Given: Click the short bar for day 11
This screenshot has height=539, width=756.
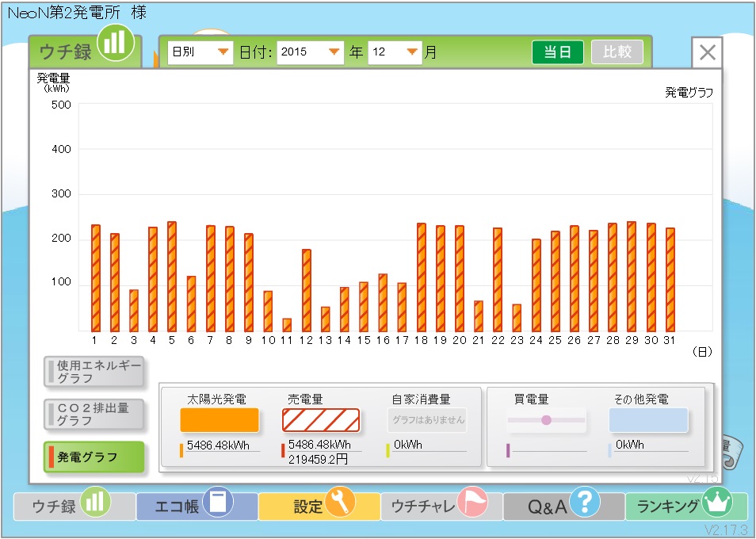Looking at the screenshot, I should [287, 325].
